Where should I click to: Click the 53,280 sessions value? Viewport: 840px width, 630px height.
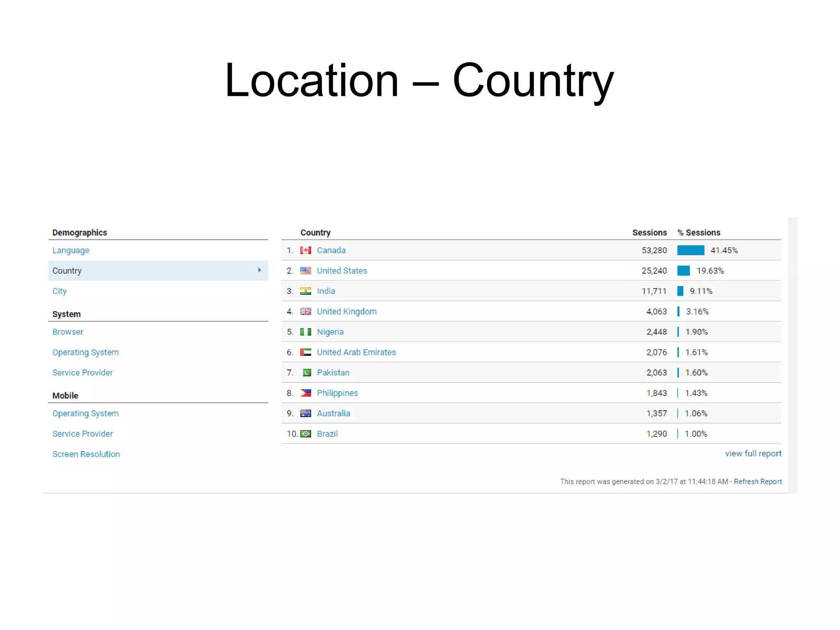(654, 250)
